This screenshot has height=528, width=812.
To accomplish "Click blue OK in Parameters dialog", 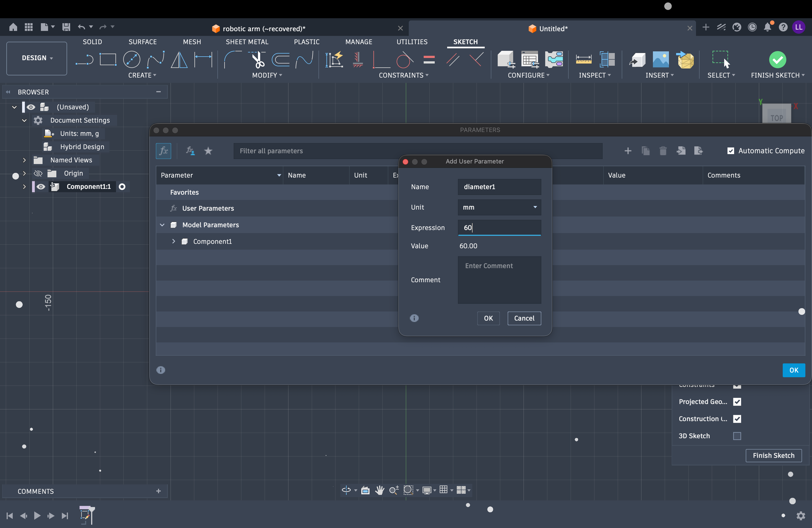I will tap(793, 370).
